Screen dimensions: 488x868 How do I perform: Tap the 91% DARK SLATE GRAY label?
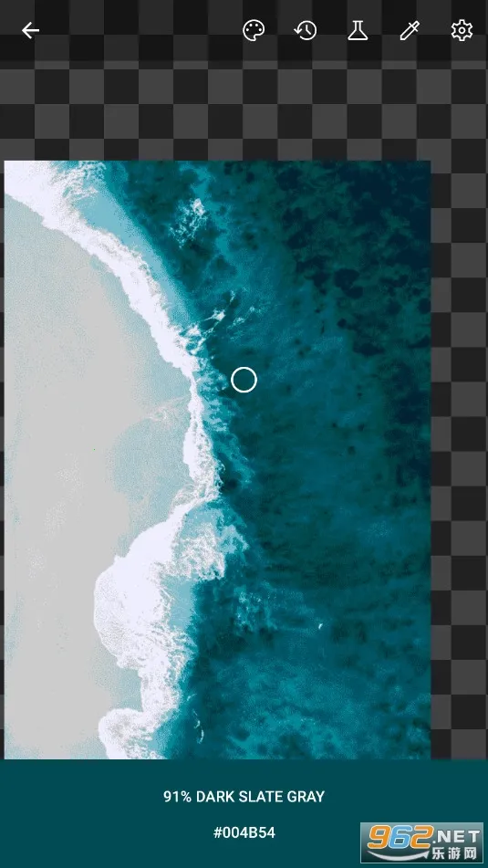pos(244,797)
